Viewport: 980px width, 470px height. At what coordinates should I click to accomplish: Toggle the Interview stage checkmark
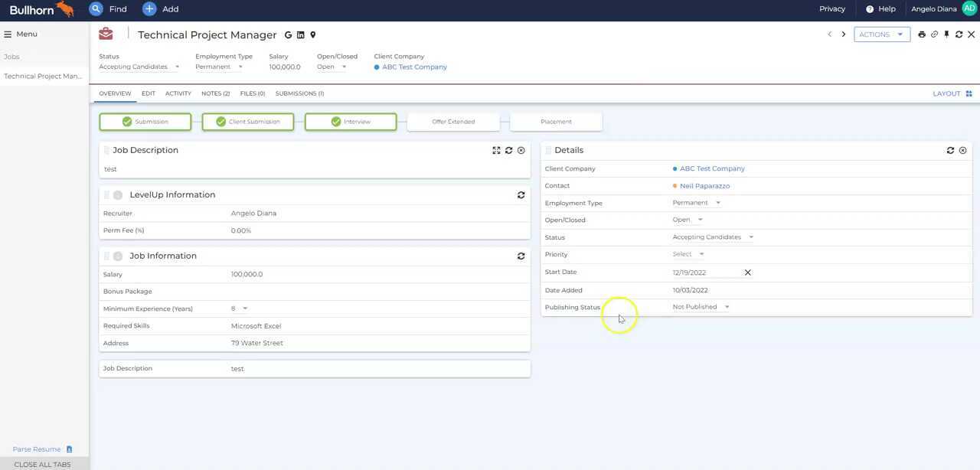(x=335, y=121)
